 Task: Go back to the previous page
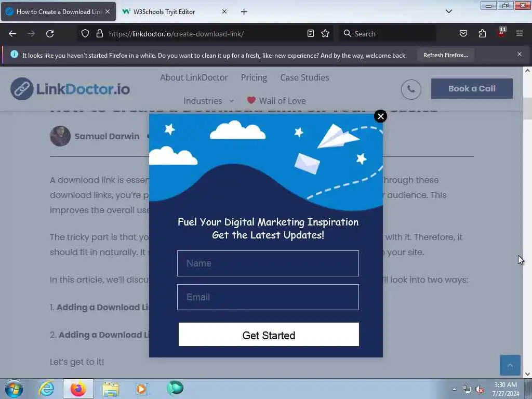coord(12,34)
